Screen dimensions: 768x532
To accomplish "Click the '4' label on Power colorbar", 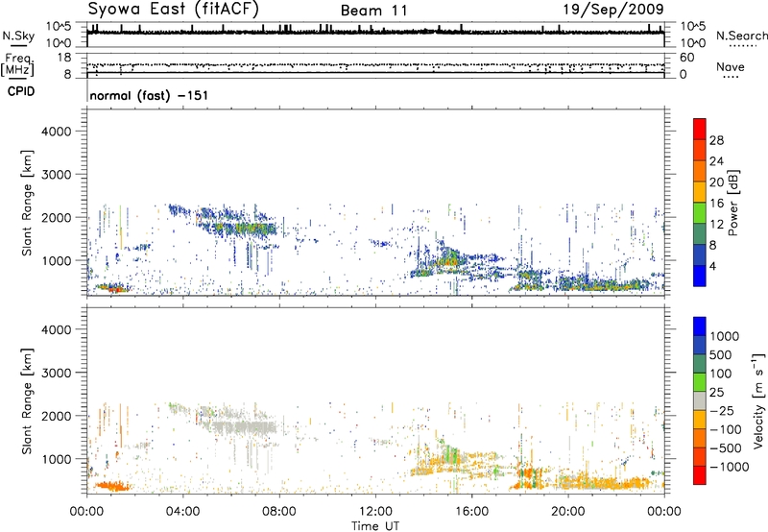I will (713, 267).
